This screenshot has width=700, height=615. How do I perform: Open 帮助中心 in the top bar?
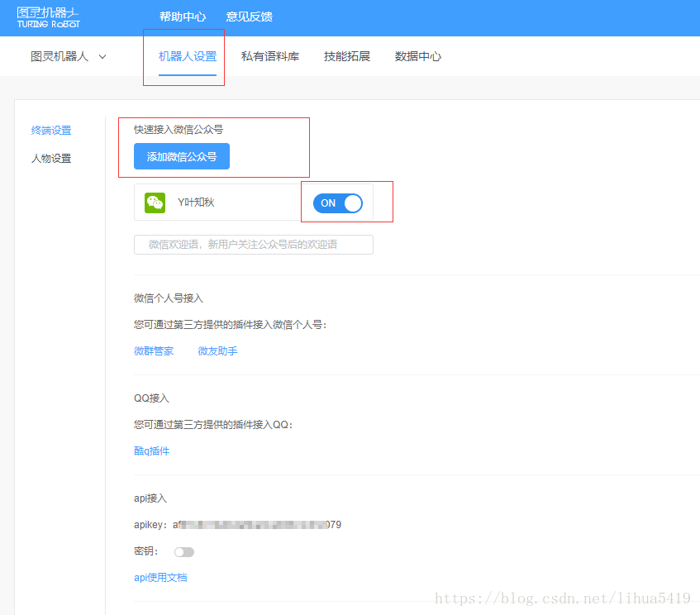[183, 17]
